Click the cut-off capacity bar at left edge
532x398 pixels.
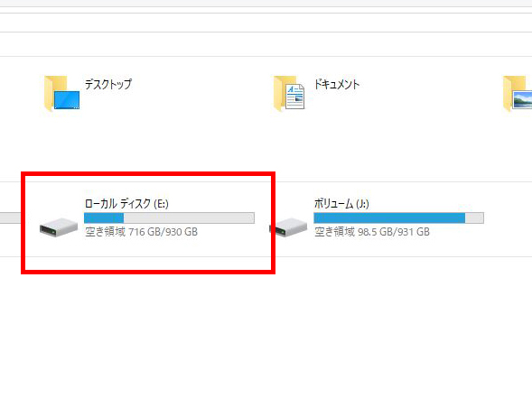[11, 218]
